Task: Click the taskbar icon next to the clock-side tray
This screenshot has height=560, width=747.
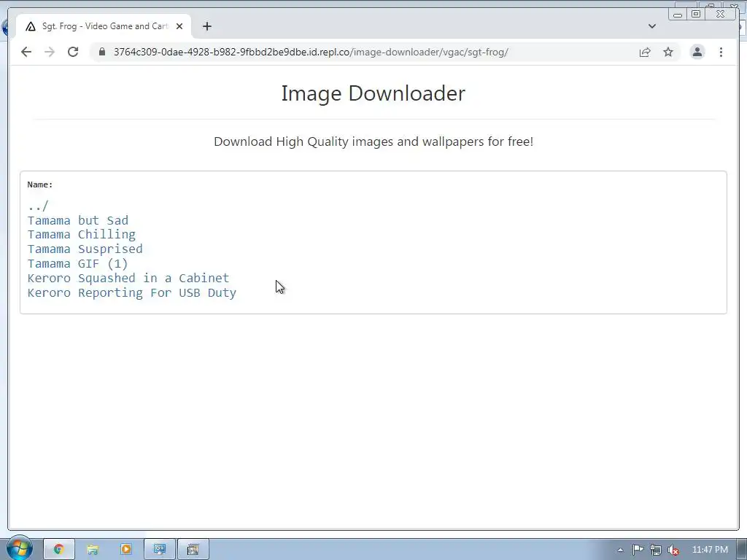Action: [x=193, y=550]
